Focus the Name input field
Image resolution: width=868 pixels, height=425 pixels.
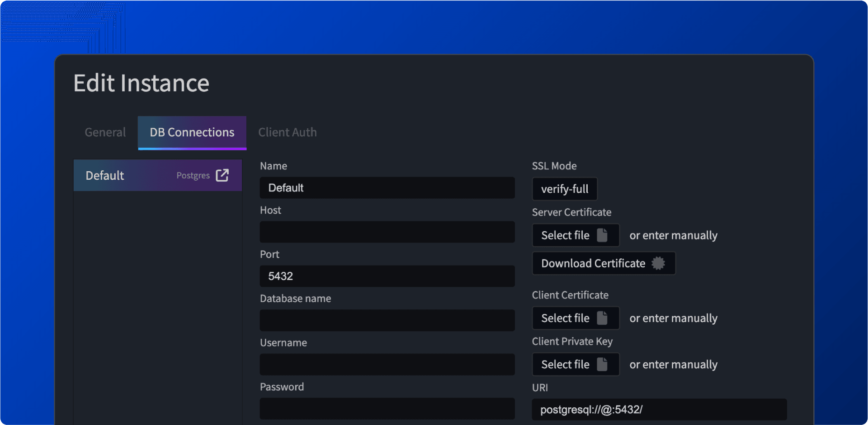coord(387,188)
